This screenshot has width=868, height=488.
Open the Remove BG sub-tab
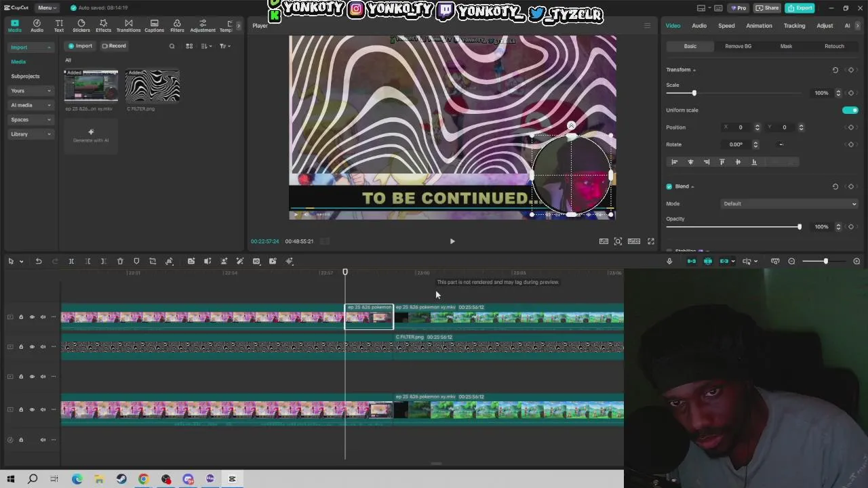[x=738, y=46]
